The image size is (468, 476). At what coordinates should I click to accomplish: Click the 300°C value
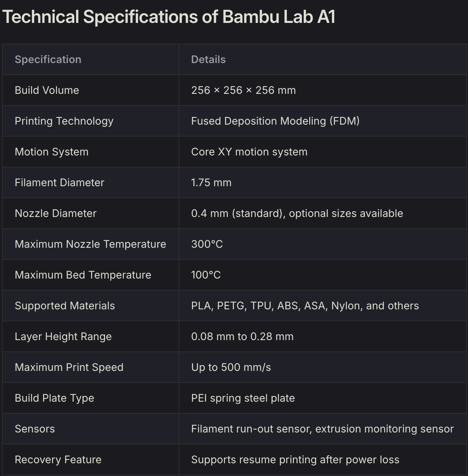(207, 244)
